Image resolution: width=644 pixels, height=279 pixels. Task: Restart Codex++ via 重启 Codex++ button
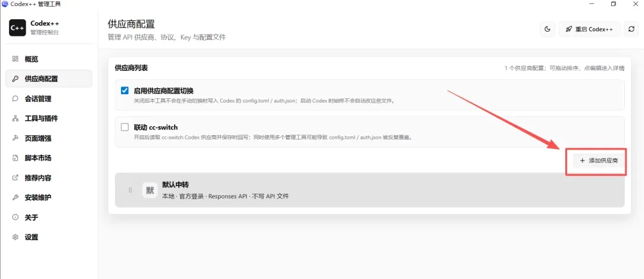(589, 29)
